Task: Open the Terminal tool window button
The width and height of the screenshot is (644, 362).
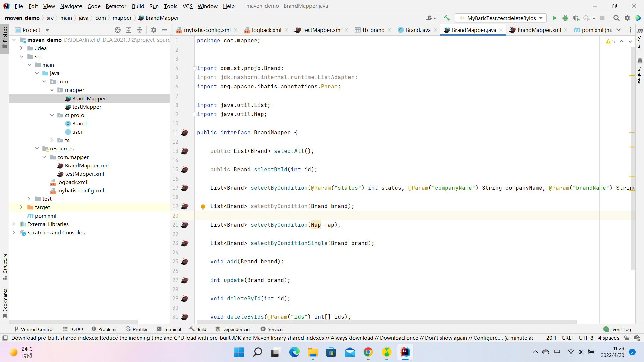Action: click(169, 329)
